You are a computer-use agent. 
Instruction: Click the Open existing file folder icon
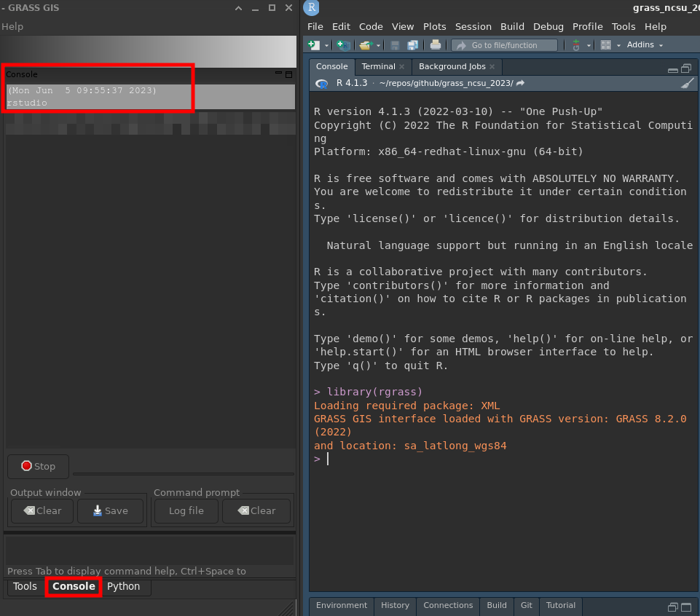tap(366, 45)
